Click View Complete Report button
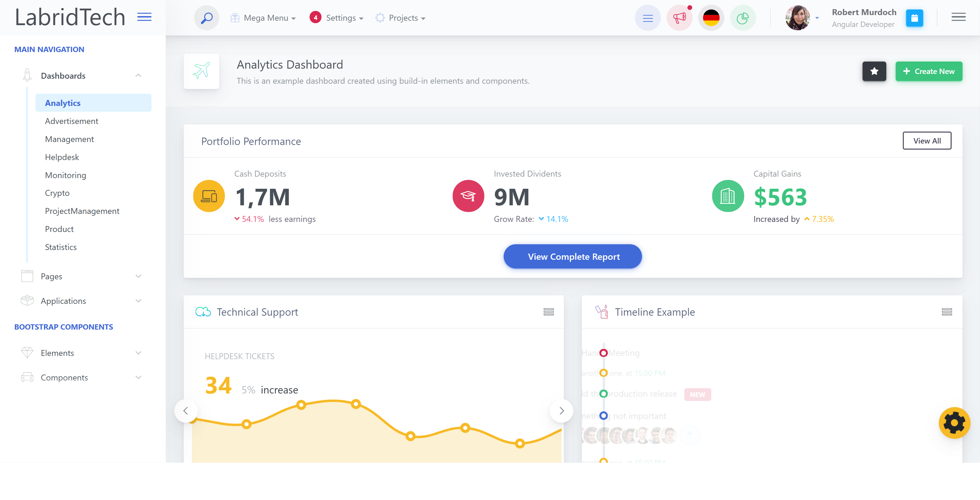980x500 pixels. click(x=573, y=257)
